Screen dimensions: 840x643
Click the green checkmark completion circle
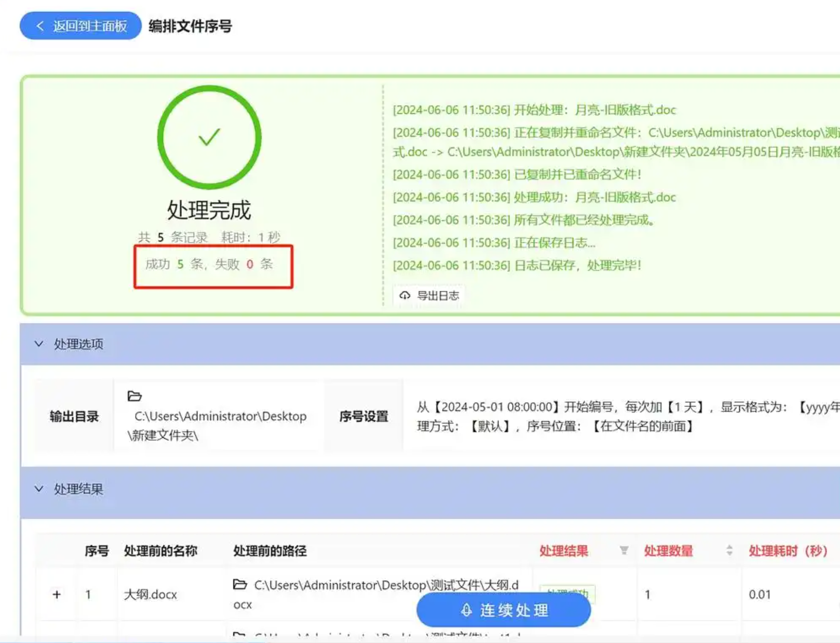(209, 137)
